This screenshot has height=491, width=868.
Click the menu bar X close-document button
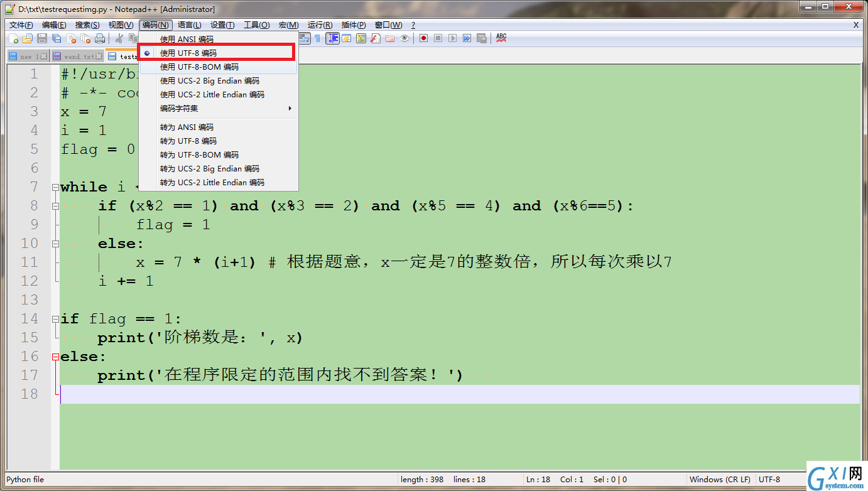pyautogui.click(x=856, y=25)
